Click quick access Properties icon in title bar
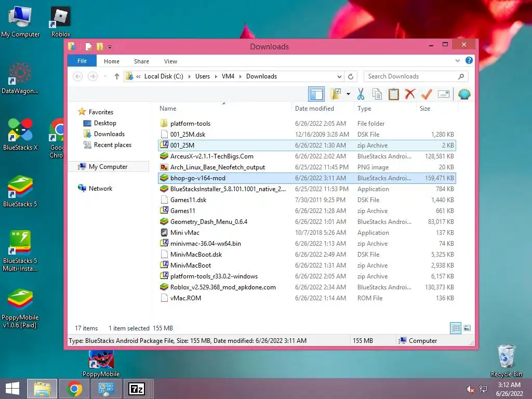 click(88, 46)
